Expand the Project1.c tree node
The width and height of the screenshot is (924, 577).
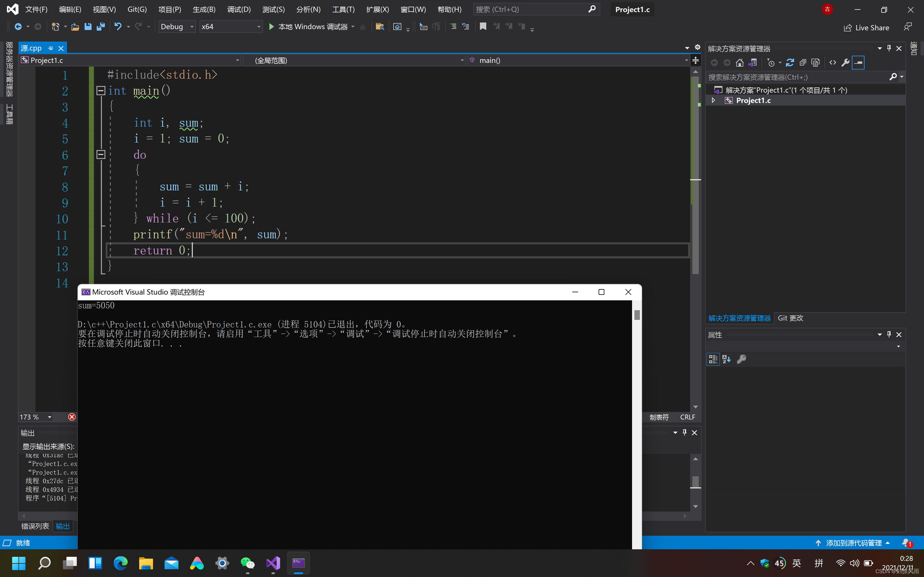[713, 100]
